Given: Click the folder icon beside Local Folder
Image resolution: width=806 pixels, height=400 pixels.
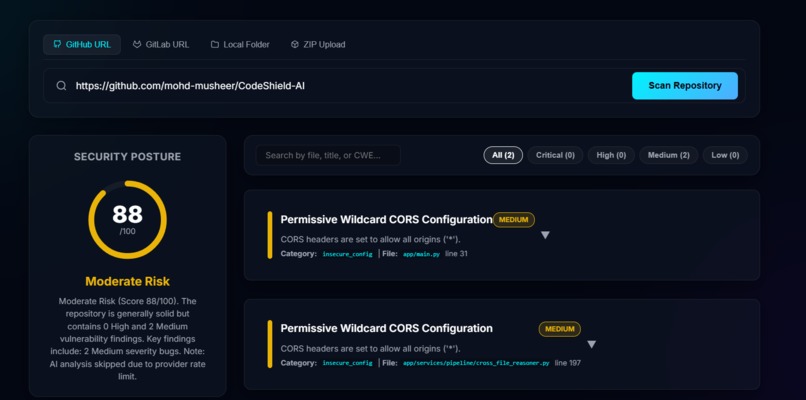Looking at the screenshot, I should [x=215, y=45].
